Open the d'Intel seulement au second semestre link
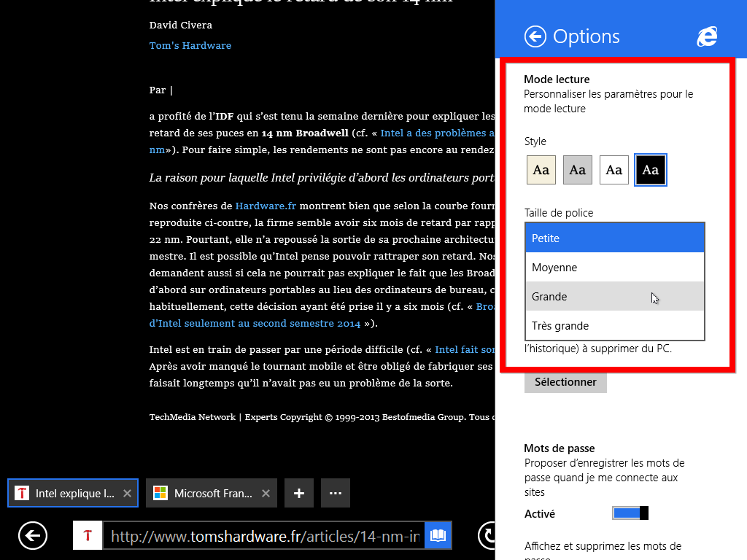The width and height of the screenshot is (747, 560). tap(255, 323)
